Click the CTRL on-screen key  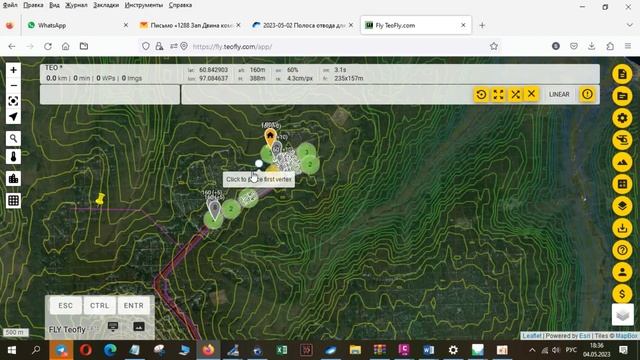point(100,306)
